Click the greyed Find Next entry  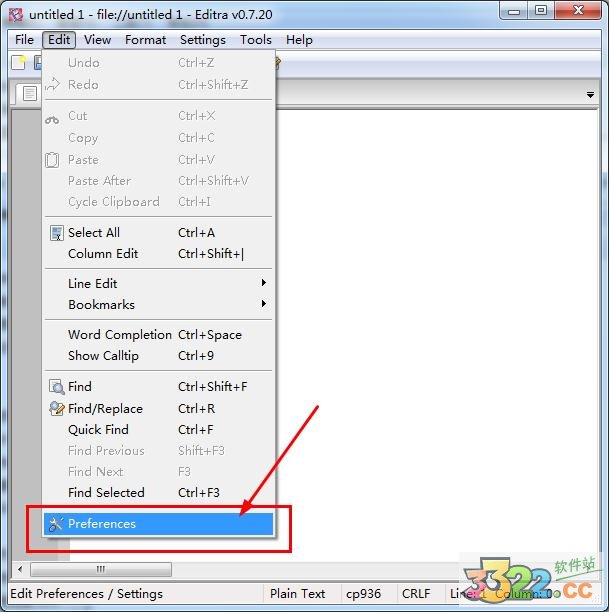(x=158, y=472)
